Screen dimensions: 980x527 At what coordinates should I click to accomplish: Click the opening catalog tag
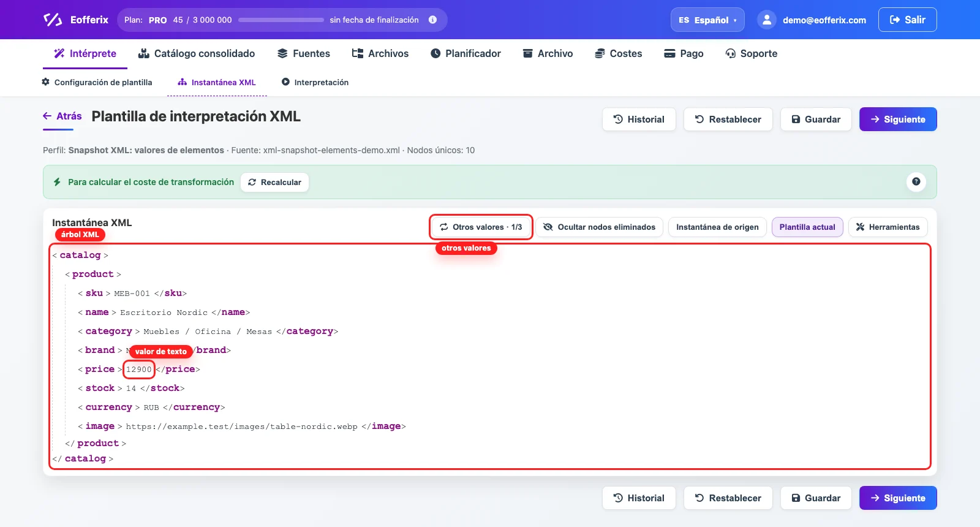point(80,255)
